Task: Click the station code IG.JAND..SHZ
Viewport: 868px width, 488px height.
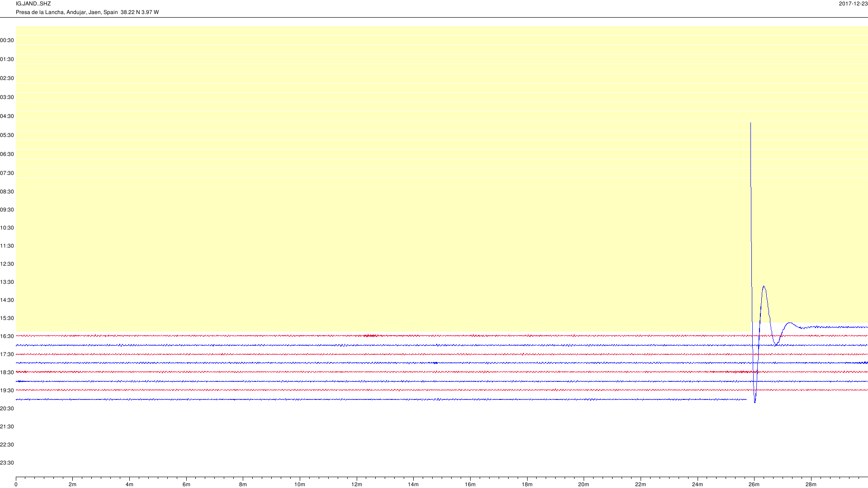Action: (33, 4)
